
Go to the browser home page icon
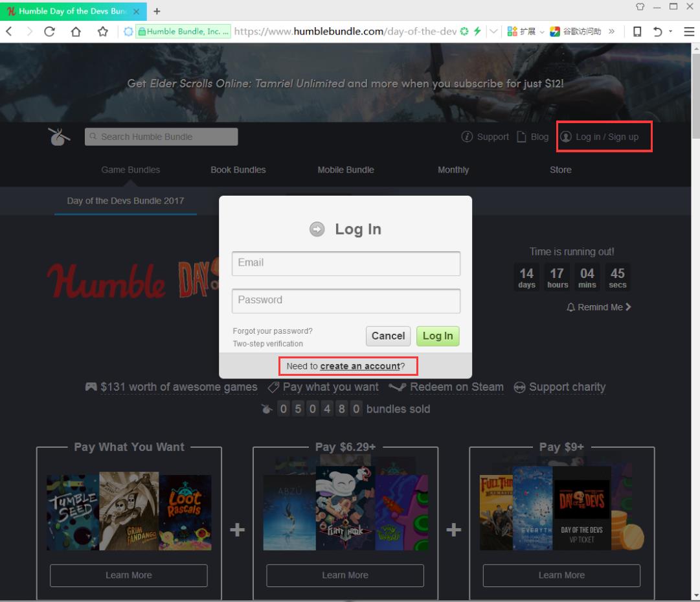point(76,31)
